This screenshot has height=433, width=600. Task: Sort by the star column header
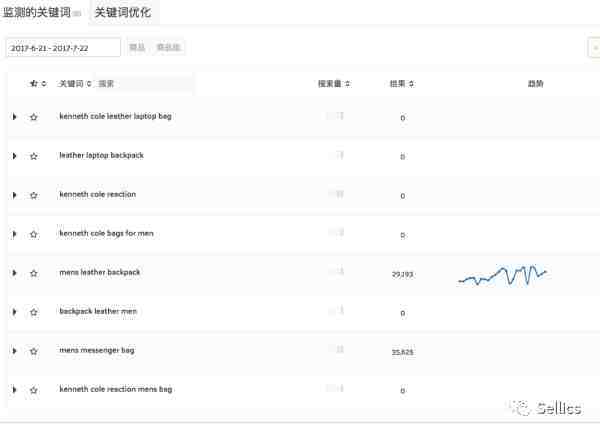[x=38, y=83]
